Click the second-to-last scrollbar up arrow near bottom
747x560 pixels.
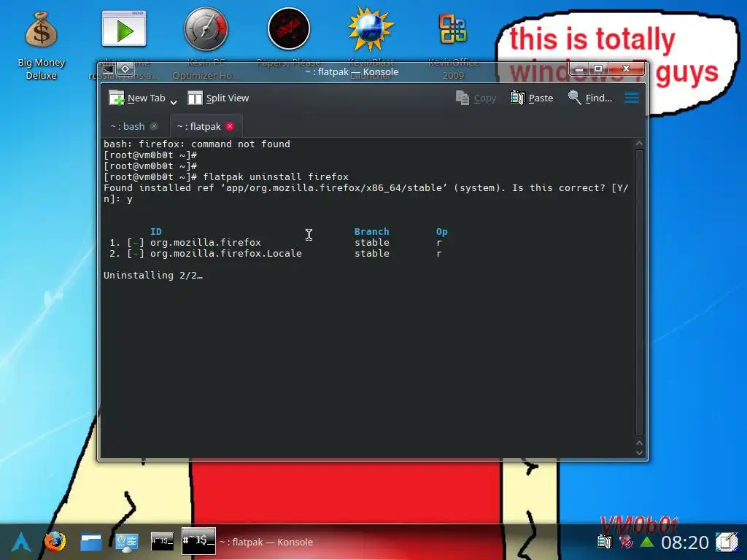point(639,443)
